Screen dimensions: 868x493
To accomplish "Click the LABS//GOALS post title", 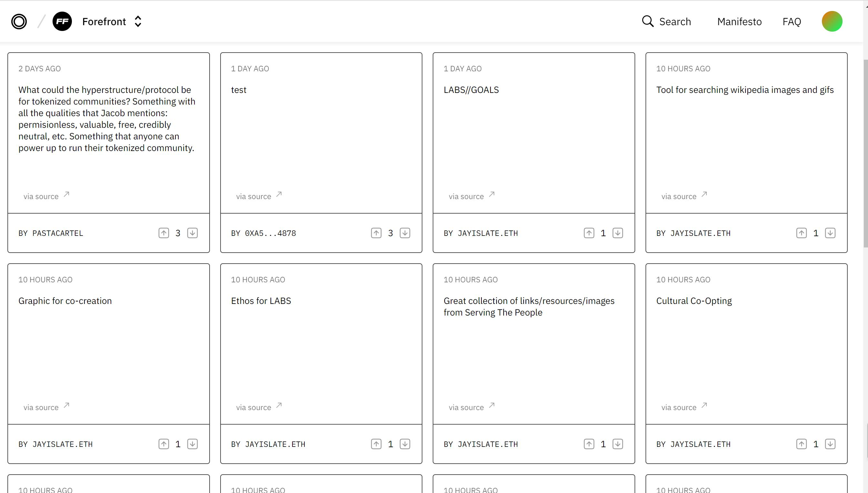I will (471, 90).
